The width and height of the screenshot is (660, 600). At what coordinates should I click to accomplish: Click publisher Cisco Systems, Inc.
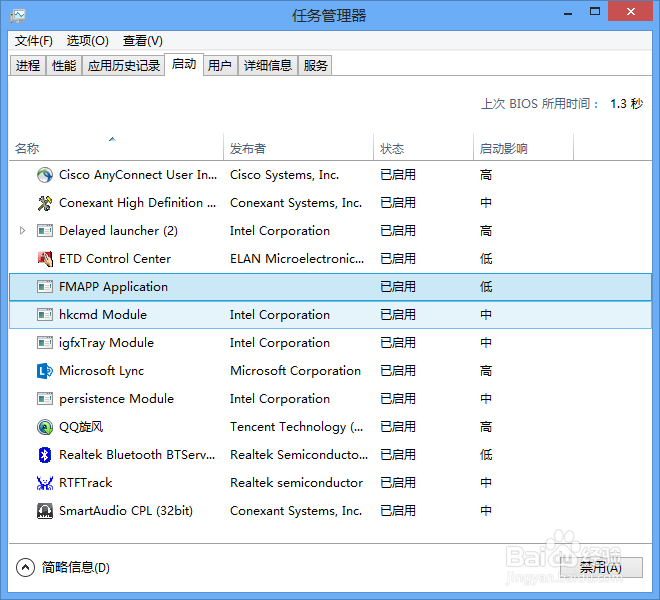[x=285, y=175]
